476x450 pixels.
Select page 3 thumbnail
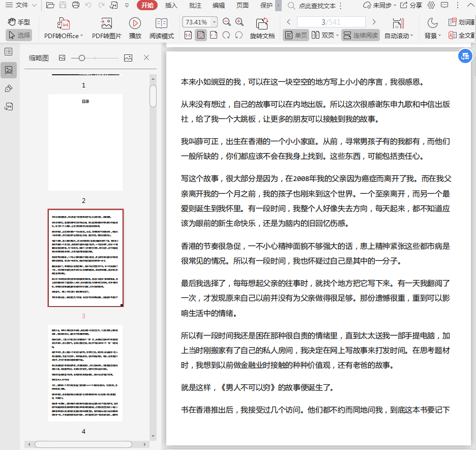click(x=85, y=258)
